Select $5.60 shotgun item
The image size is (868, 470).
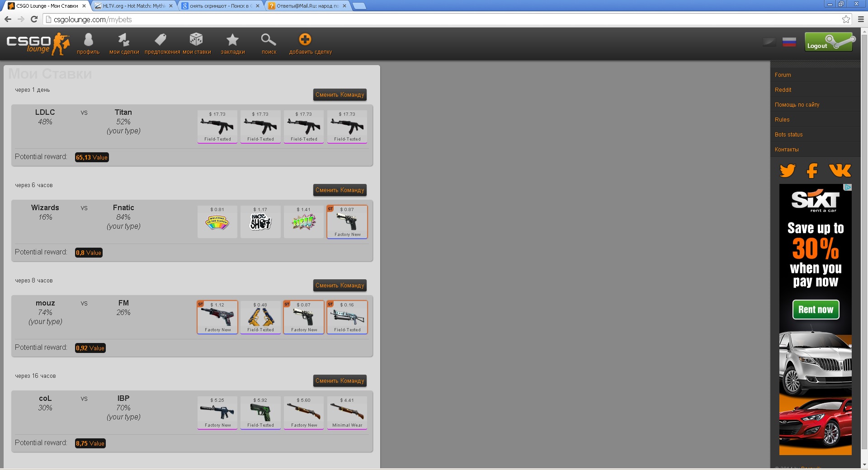tap(304, 413)
